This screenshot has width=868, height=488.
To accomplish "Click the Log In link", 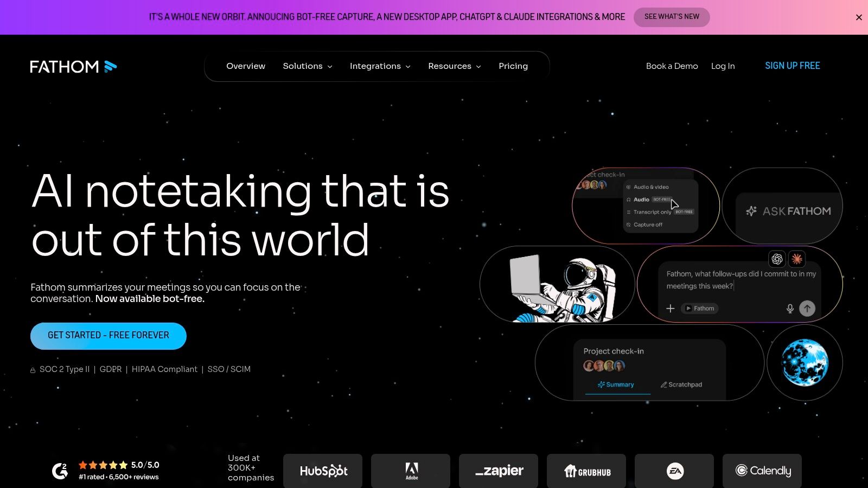I will click(x=723, y=66).
